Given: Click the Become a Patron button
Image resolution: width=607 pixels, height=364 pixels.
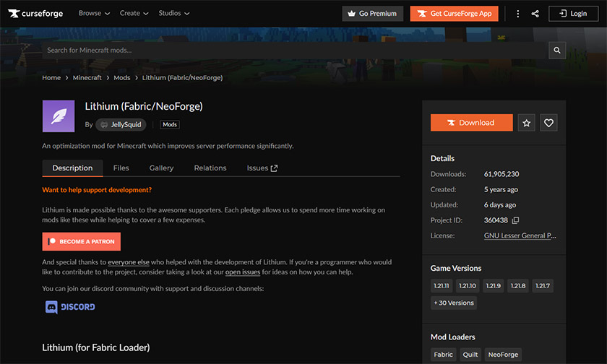Looking at the screenshot, I should point(82,241).
